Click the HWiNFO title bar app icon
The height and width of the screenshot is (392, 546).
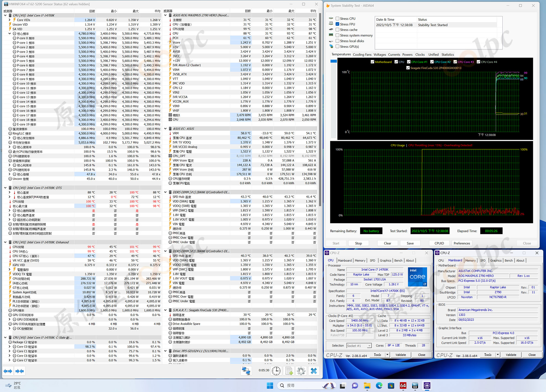pyautogui.click(x=6, y=4)
